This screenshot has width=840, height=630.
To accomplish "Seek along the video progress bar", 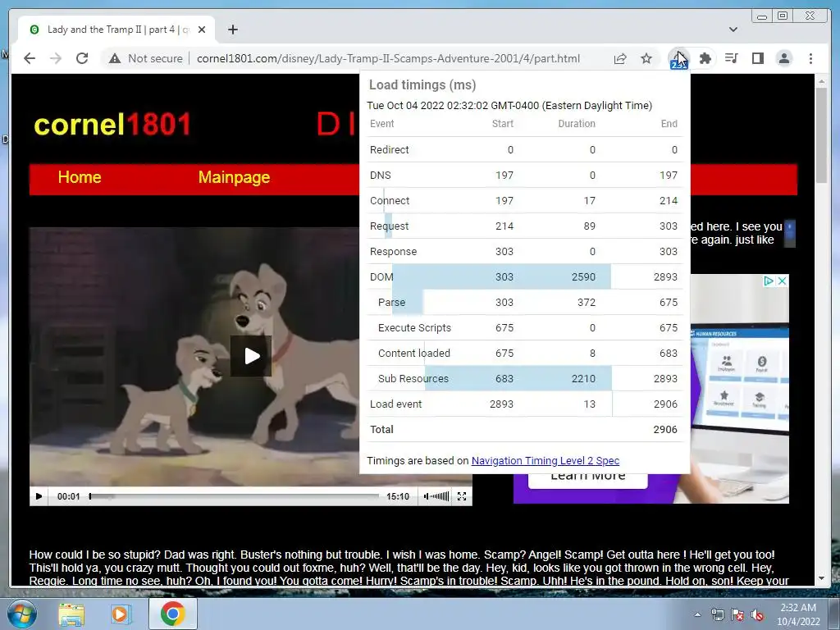I will [x=234, y=496].
